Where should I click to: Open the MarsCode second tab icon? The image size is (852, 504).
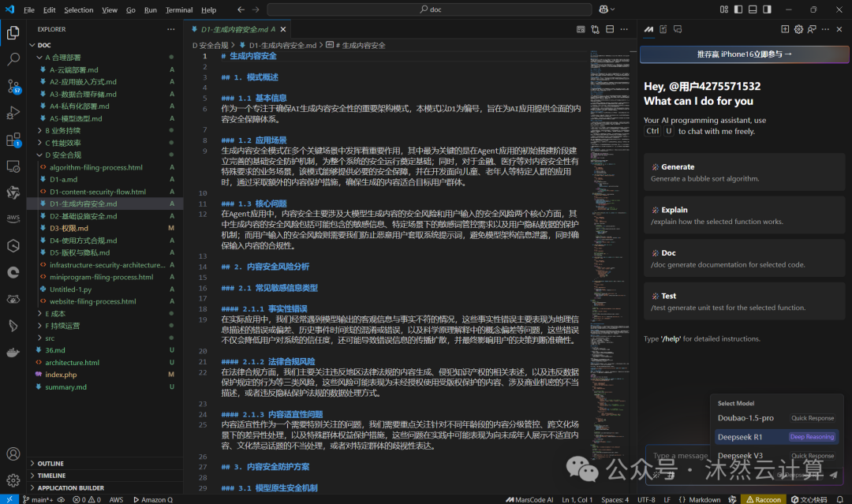coord(663,29)
